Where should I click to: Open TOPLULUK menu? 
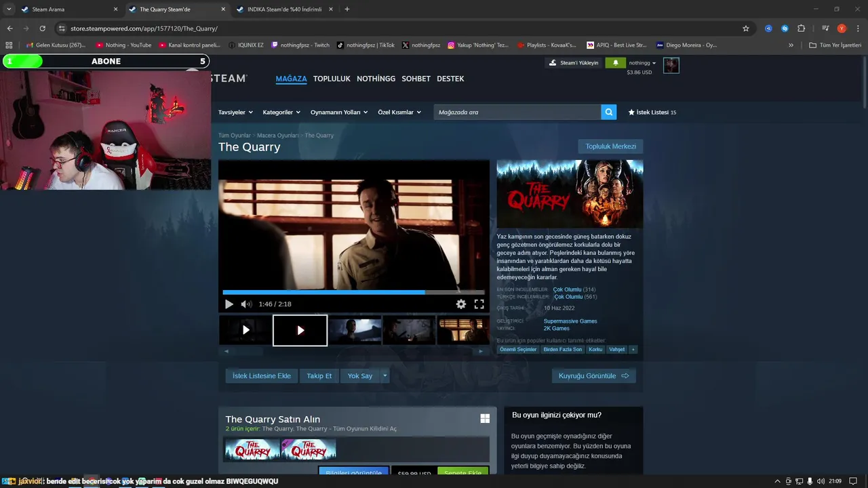332,79
